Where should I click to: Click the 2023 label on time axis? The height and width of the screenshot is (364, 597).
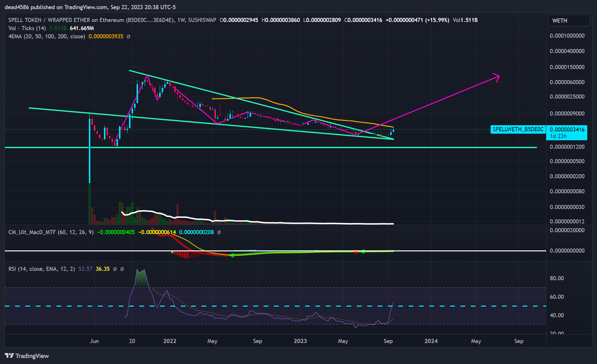click(300, 341)
